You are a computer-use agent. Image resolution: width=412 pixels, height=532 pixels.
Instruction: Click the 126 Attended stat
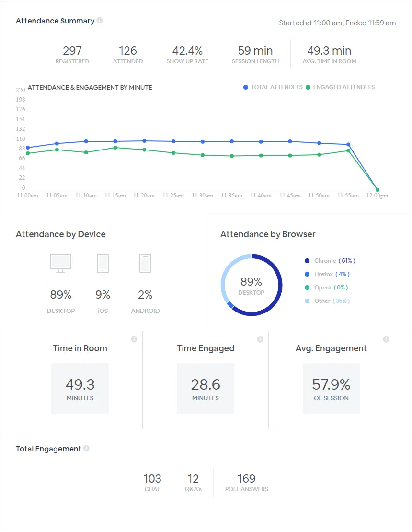pos(128,54)
